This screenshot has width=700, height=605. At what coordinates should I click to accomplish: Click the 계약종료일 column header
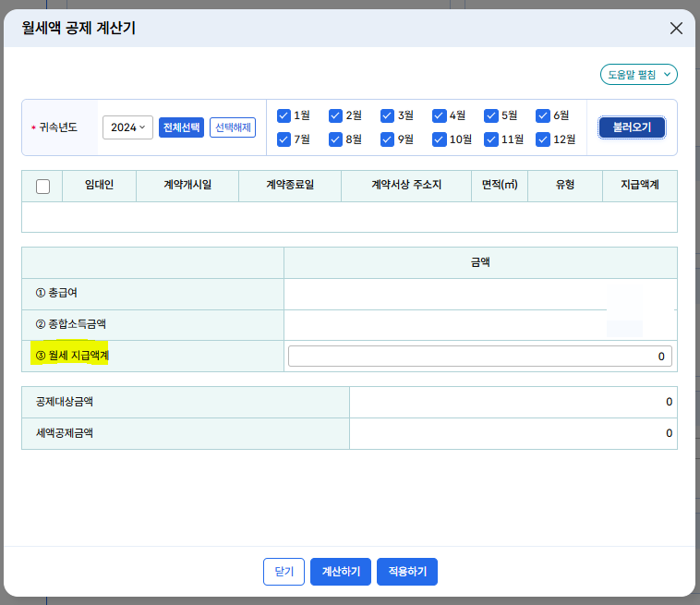coord(290,185)
